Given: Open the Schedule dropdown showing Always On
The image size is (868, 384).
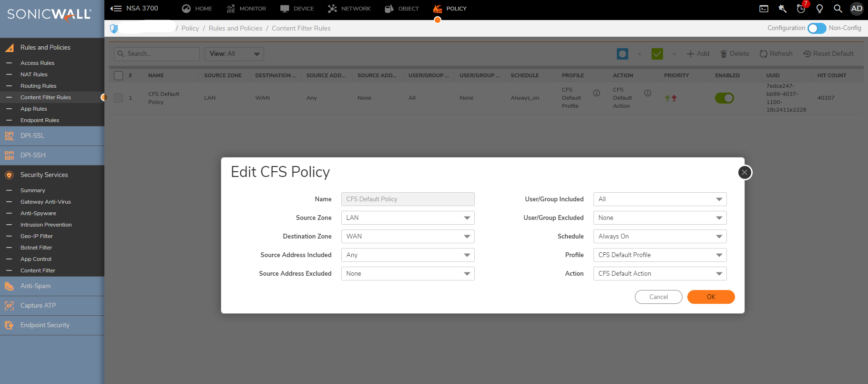Looking at the screenshot, I should point(660,237).
